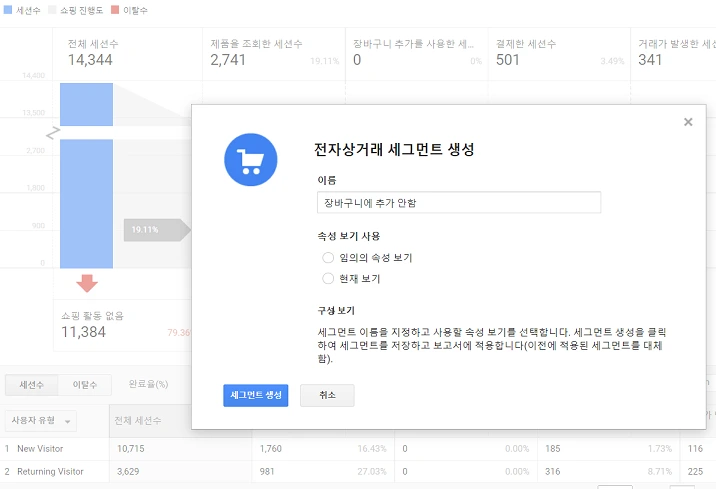
Task: Switch to the 이탈수 tab
Action: (85, 385)
